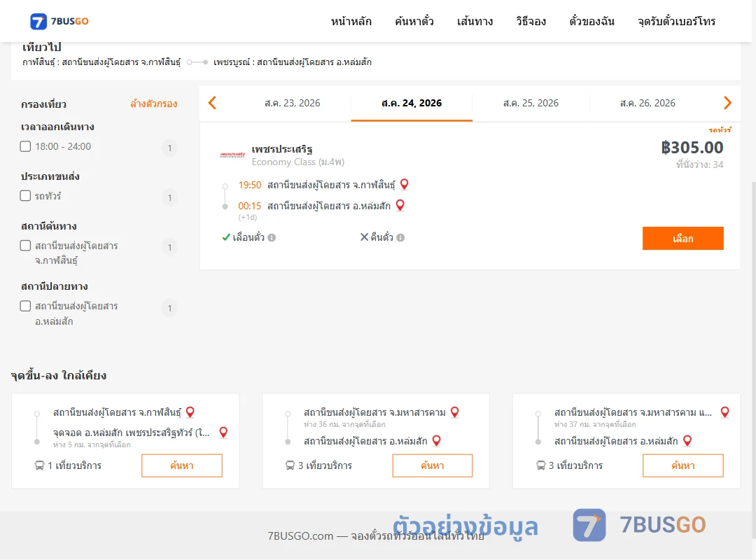Image resolution: width=756 pixels, height=560 pixels.
Task: Open map pin for อ.หล่มสัก in second nearby card
Action: point(436,441)
